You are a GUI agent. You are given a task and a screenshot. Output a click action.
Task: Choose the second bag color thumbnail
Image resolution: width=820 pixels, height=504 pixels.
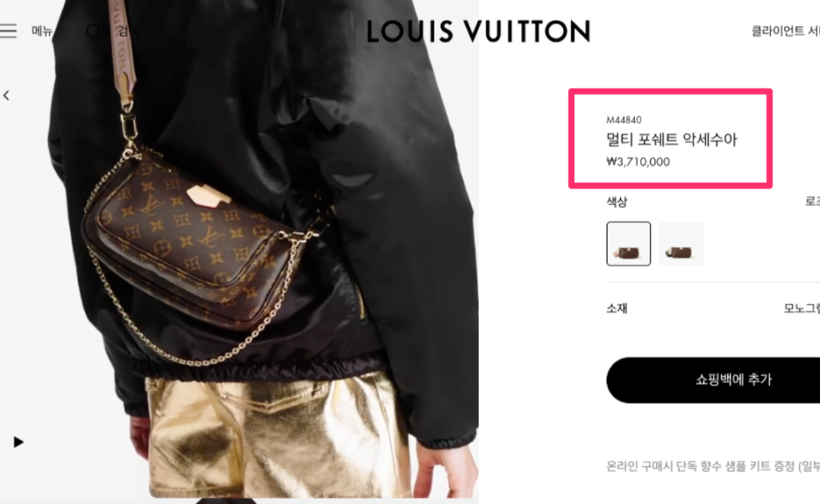(681, 244)
